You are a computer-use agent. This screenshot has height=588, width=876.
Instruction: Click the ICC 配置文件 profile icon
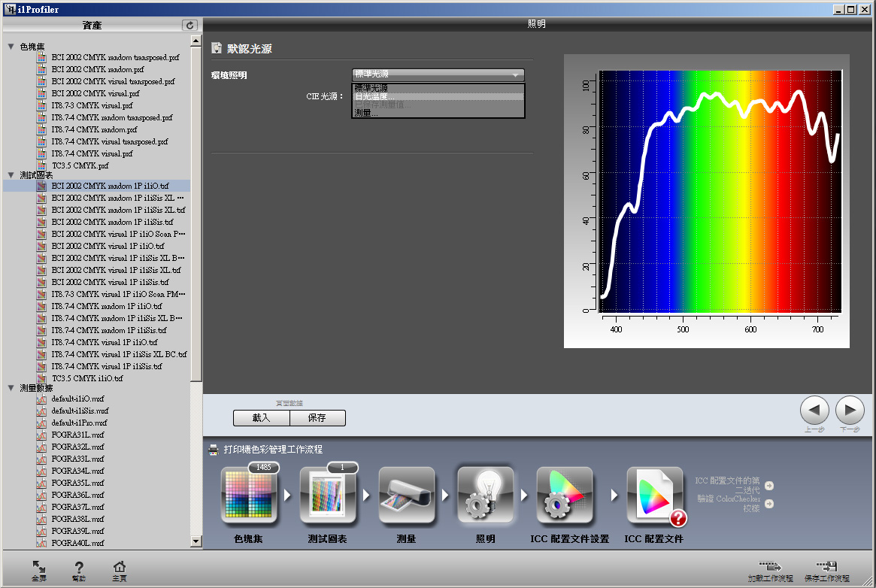[x=655, y=495]
